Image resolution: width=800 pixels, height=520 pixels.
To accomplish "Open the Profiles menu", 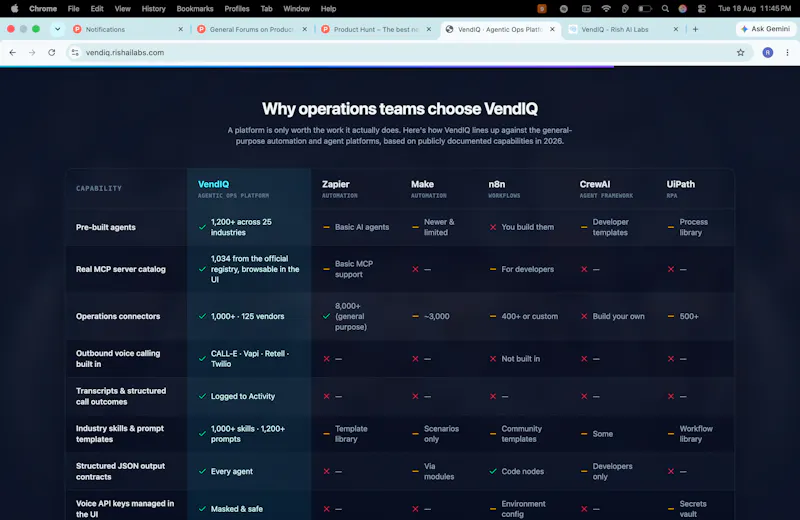I will tap(237, 9).
